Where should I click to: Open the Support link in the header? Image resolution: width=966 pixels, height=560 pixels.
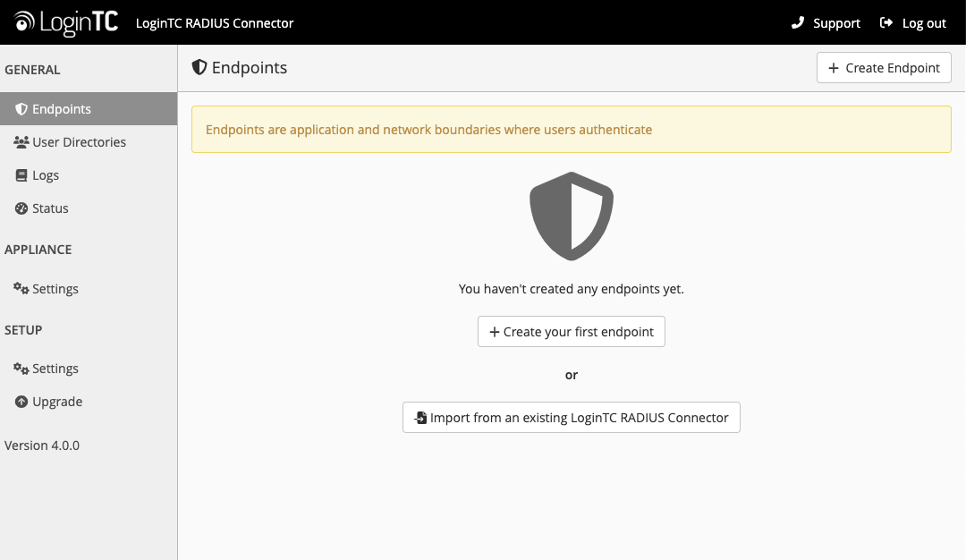pyautogui.click(x=826, y=22)
